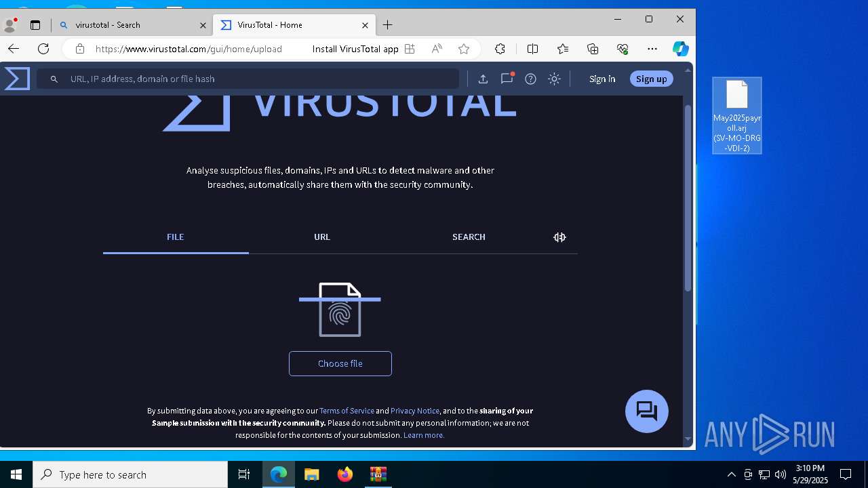This screenshot has height=488, width=868.
Task: Open the help question mark icon
Action: click(530, 79)
